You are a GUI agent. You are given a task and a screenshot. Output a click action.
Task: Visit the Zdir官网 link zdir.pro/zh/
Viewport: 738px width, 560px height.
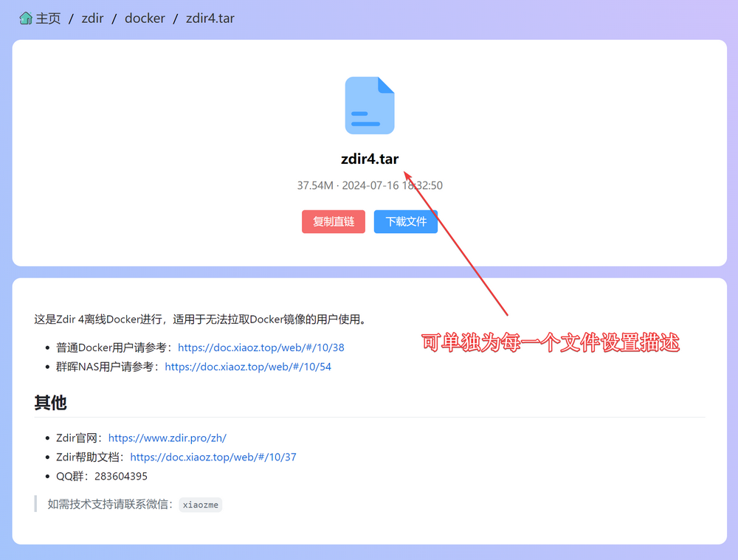click(x=167, y=438)
